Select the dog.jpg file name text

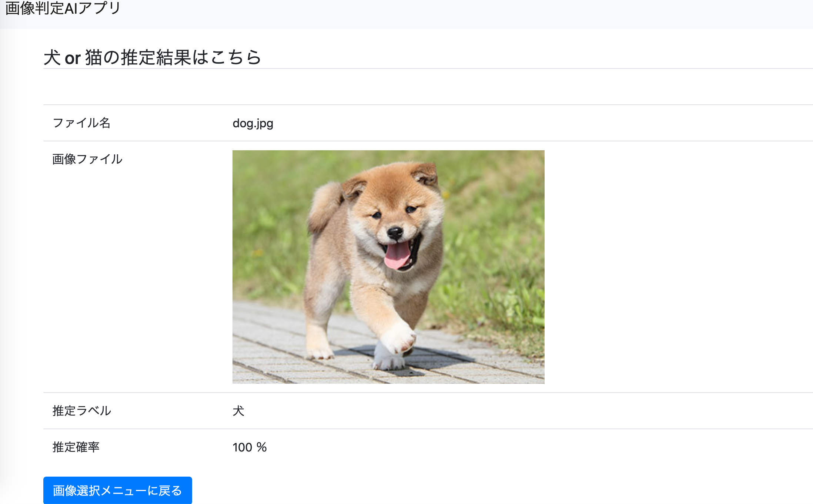[253, 123]
